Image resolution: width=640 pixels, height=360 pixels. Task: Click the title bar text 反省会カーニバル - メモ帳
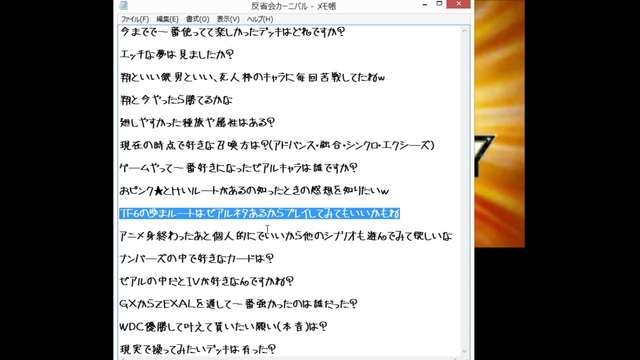[293, 6]
